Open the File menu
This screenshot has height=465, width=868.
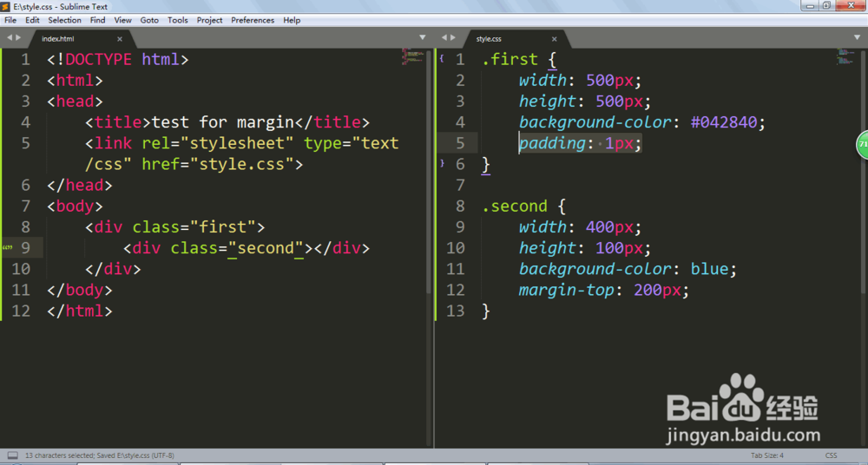(10, 20)
